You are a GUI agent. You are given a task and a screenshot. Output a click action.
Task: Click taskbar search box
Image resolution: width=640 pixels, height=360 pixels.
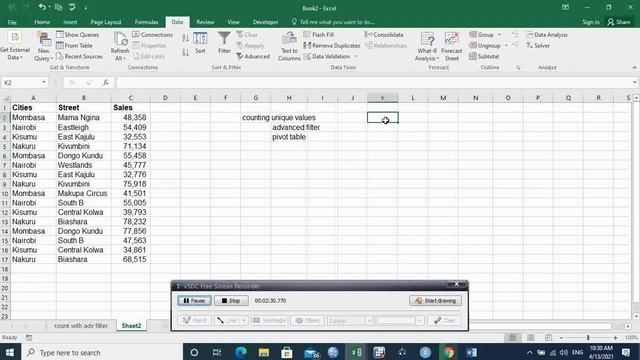pos(101,352)
